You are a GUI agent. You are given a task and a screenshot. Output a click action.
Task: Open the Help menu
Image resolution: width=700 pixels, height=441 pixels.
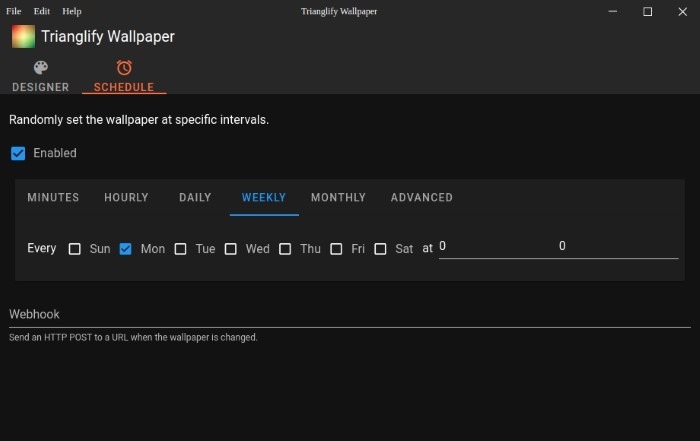click(x=72, y=11)
